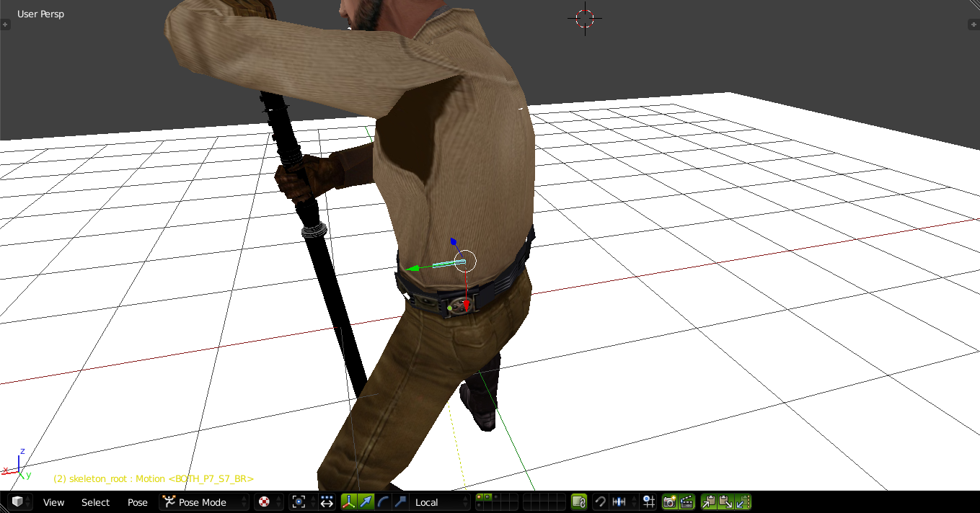Open the View menu

click(53, 502)
